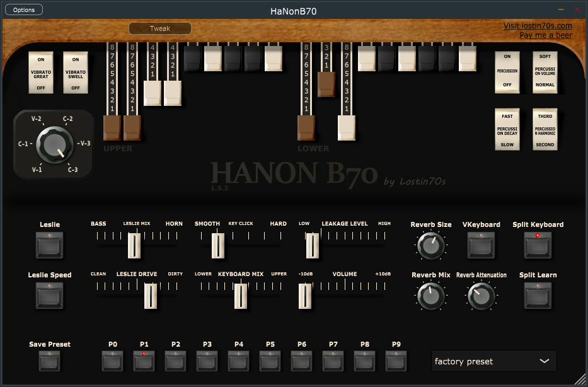Select preset P5 button
Image resolution: width=588 pixels, height=387 pixels.
(270, 362)
